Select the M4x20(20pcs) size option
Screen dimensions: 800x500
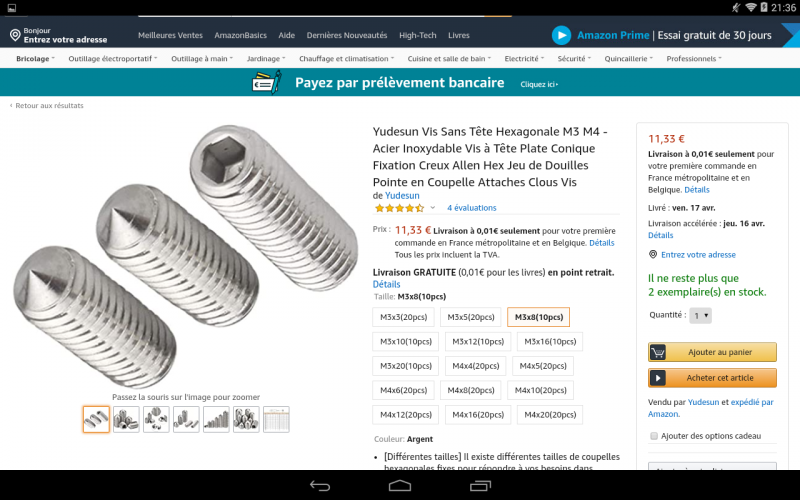click(x=550, y=415)
